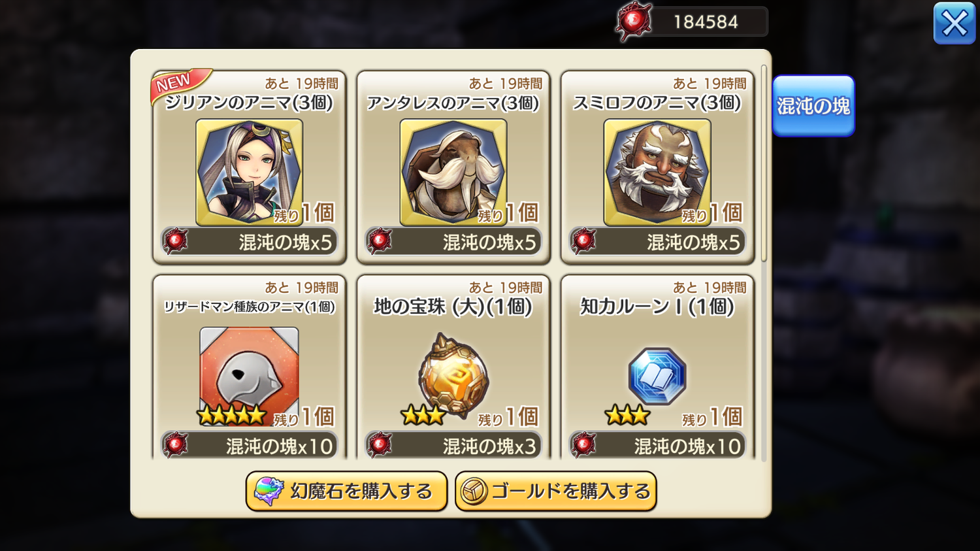Buy Smirnov Anima for 混沌の塊x5

coord(657,242)
